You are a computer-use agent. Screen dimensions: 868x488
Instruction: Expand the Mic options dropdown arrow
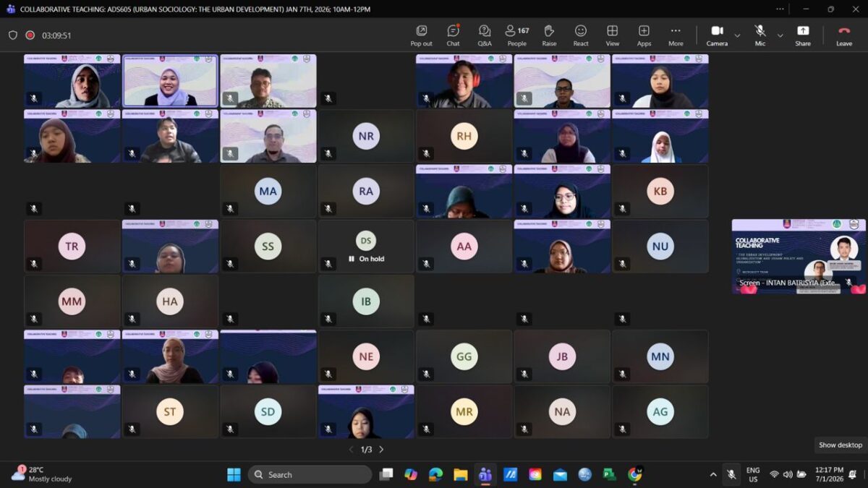pos(780,35)
